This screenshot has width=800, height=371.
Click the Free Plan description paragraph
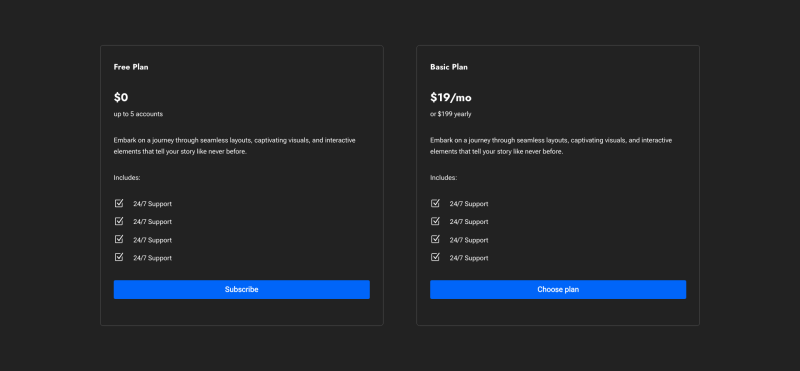tap(235, 146)
